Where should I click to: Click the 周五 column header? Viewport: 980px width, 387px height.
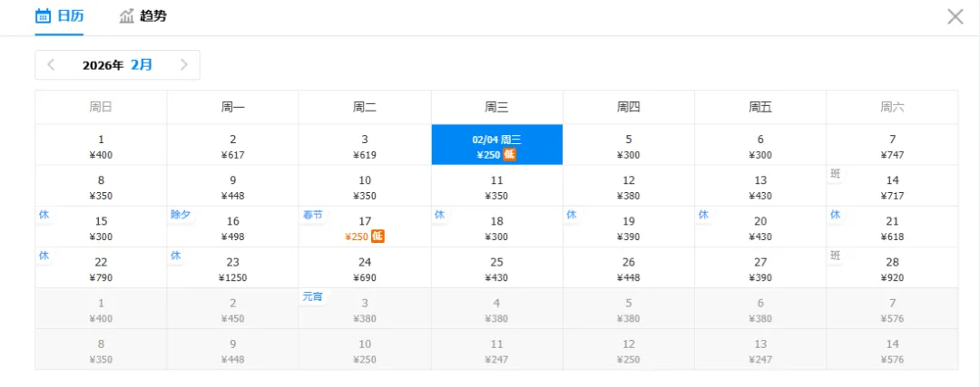coord(760,107)
